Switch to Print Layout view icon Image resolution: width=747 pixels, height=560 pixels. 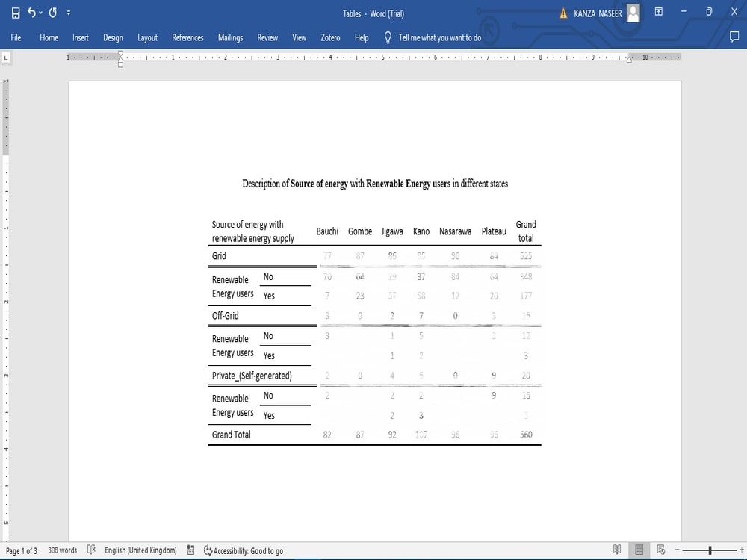(639, 550)
